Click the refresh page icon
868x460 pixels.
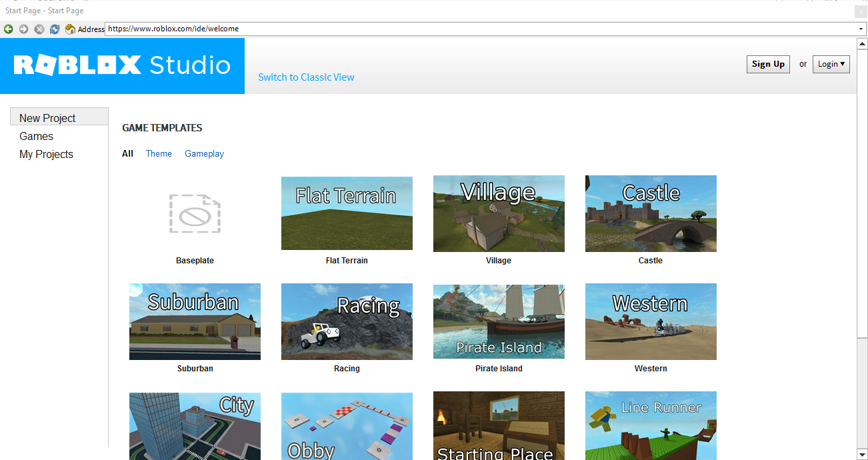tap(55, 29)
